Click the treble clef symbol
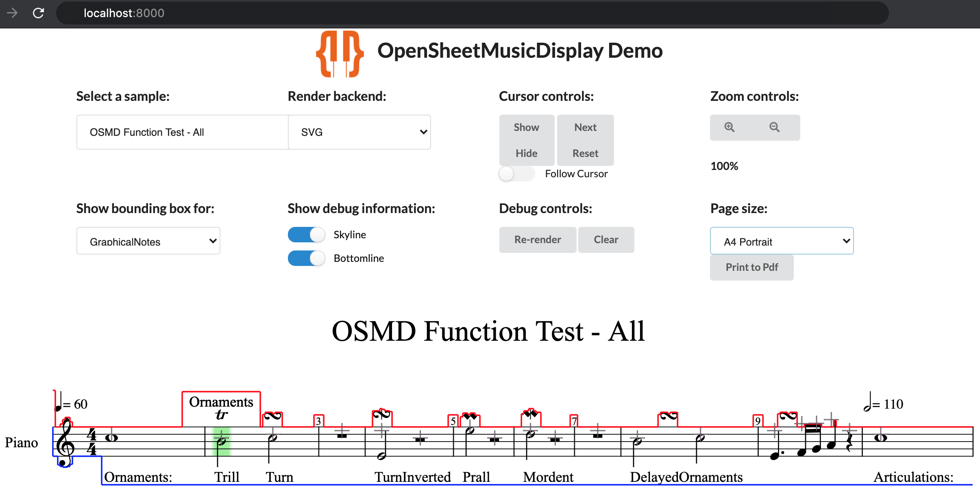 [65, 442]
